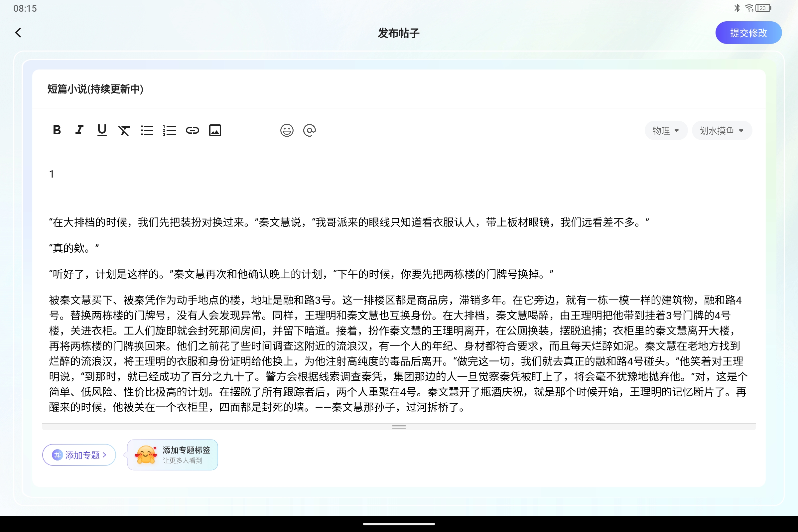Mention a user with the @ icon

coord(310,130)
